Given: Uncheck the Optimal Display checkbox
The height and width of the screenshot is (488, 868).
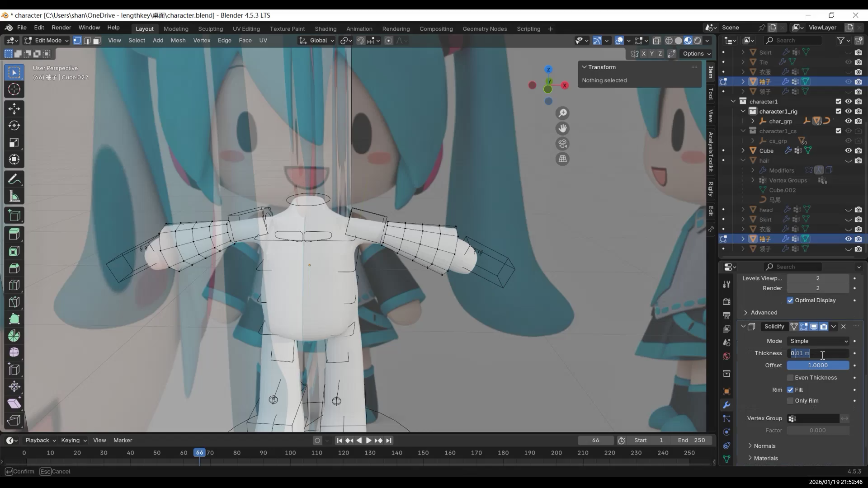Looking at the screenshot, I should (790, 300).
